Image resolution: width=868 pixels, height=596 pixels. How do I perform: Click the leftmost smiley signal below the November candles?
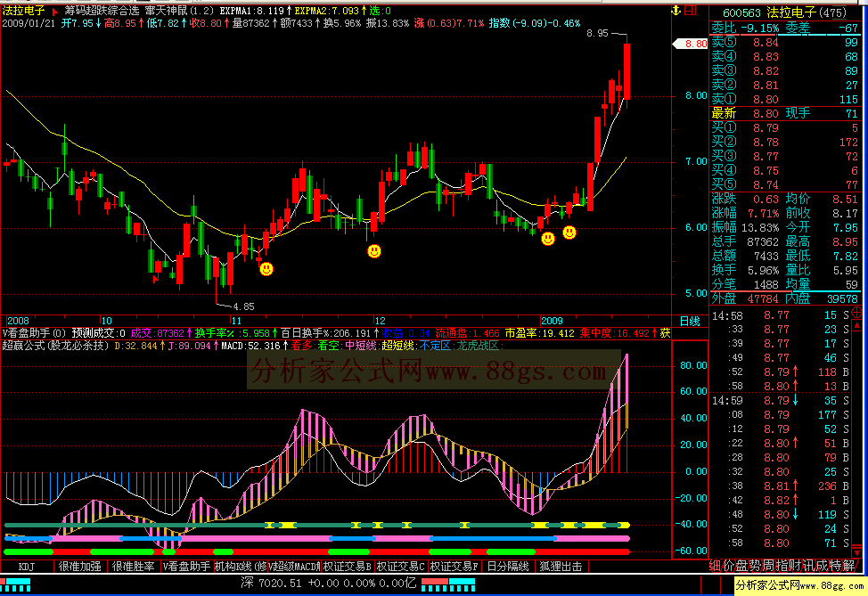[x=266, y=270]
